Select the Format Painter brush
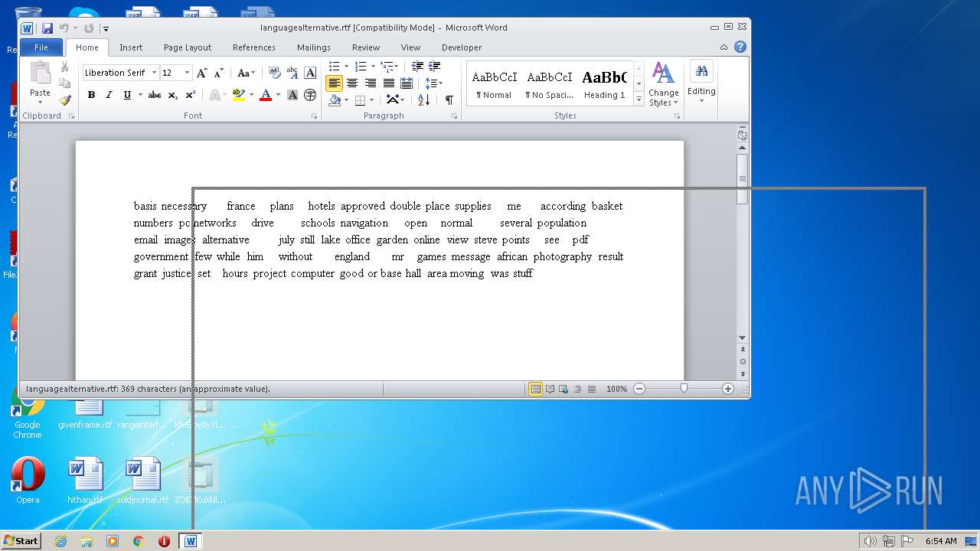The height and width of the screenshot is (551, 980). tap(65, 99)
